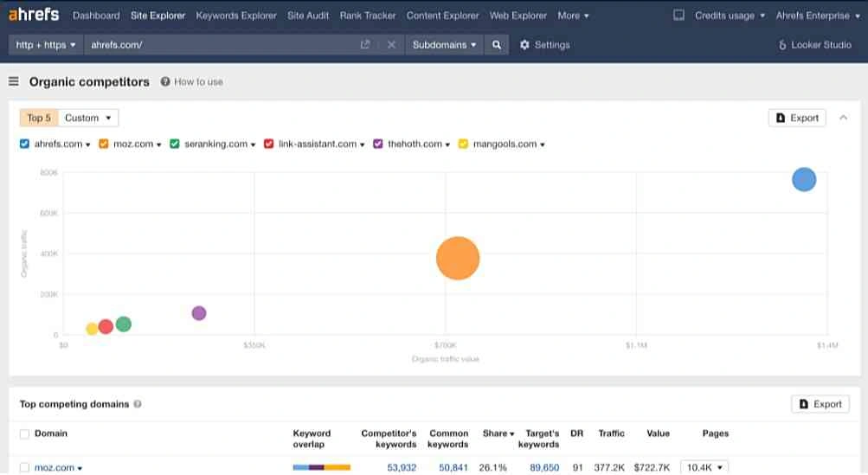Uncheck the moz.com legend checkbox
868x475 pixels.
tap(104, 144)
